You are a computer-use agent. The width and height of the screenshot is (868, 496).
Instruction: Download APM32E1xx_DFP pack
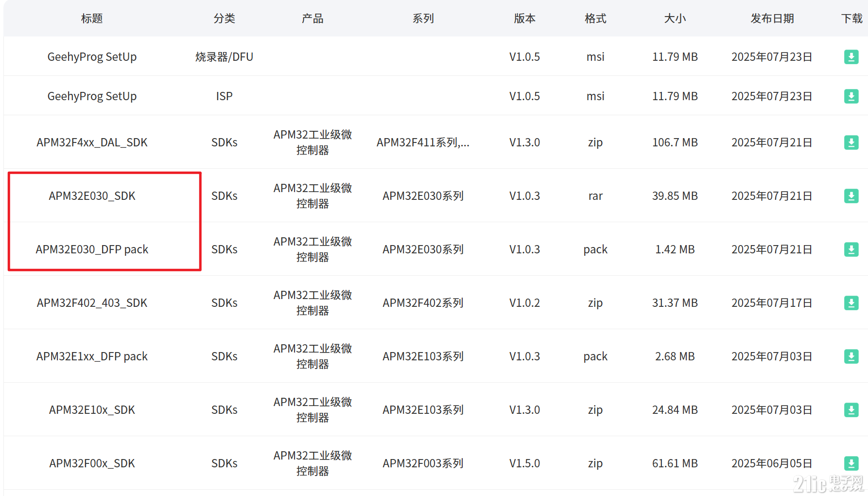click(x=851, y=356)
